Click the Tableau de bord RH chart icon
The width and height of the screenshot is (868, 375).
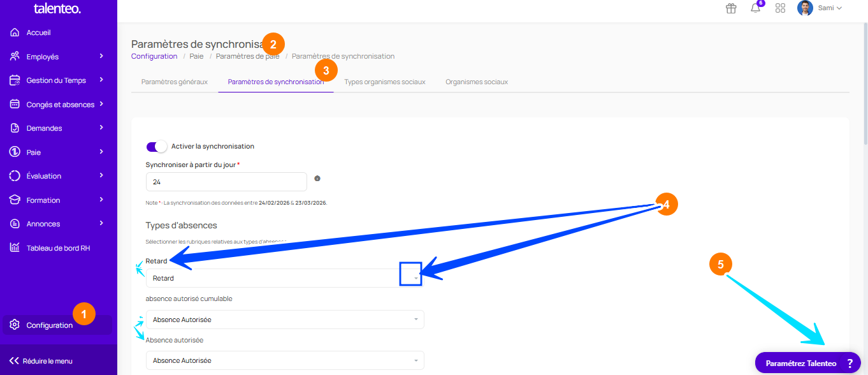tap(15, 247)
